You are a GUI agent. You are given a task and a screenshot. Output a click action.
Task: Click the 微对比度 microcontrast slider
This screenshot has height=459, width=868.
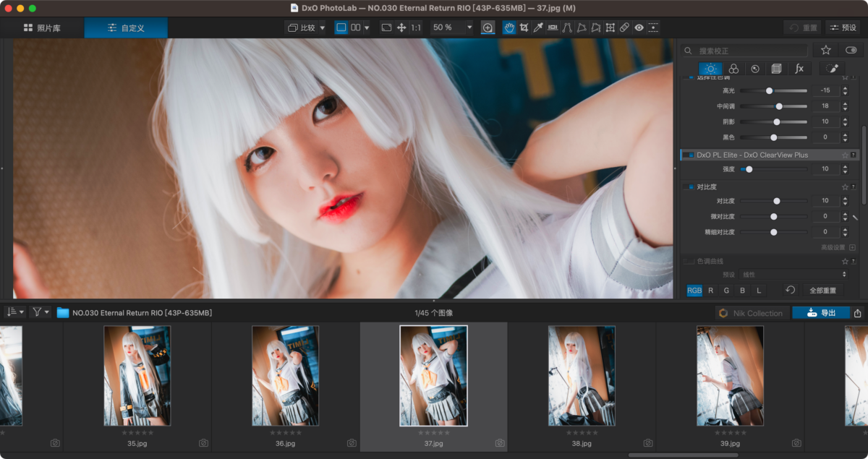(773, 216)
